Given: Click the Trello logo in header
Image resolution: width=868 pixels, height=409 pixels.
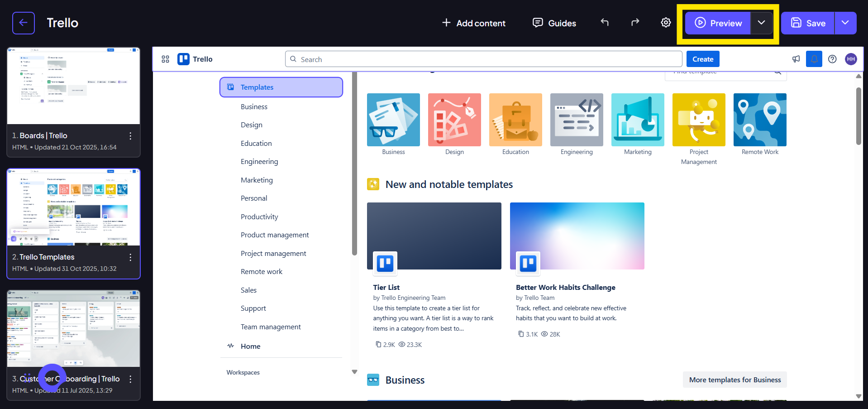Looking at the screenshot, I should (x=195, y=59).
